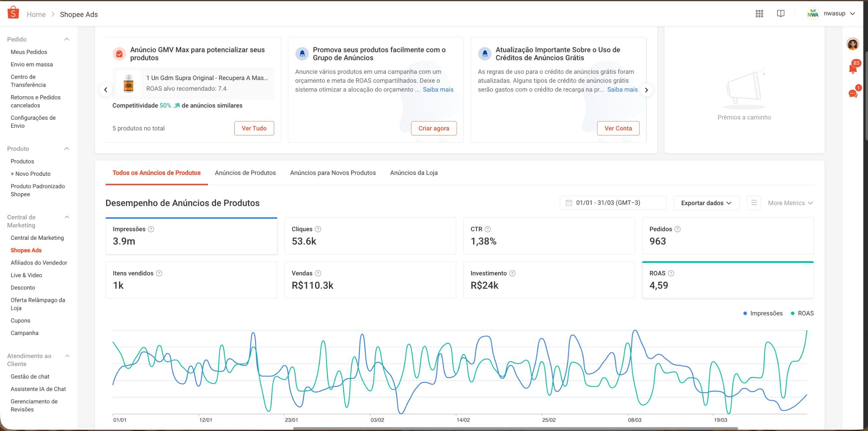Click the Ver Conta button
This screenshot has height=431, width=868.
click(618, 128)
